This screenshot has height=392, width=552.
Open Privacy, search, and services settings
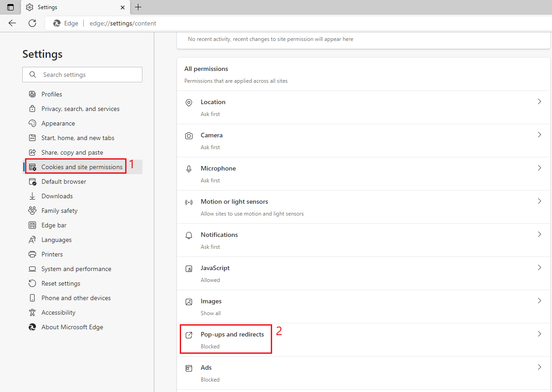(x=80, y=109)
